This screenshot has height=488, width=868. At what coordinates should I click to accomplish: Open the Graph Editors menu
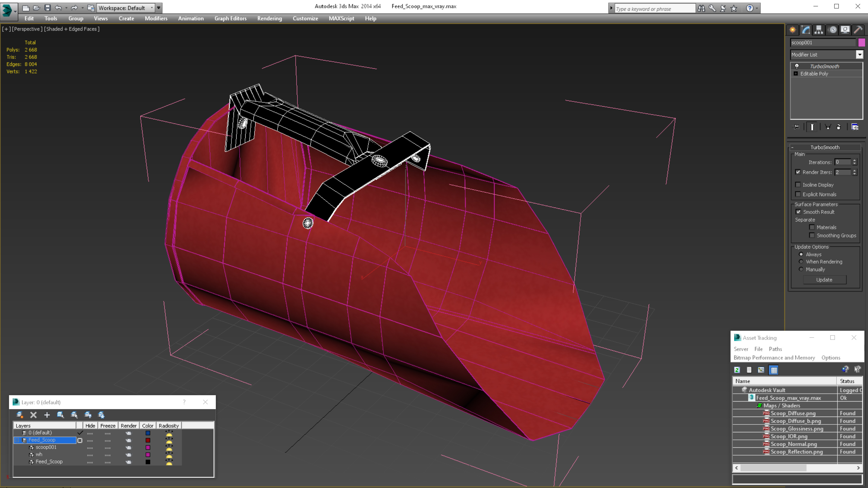tap(231, 18)
